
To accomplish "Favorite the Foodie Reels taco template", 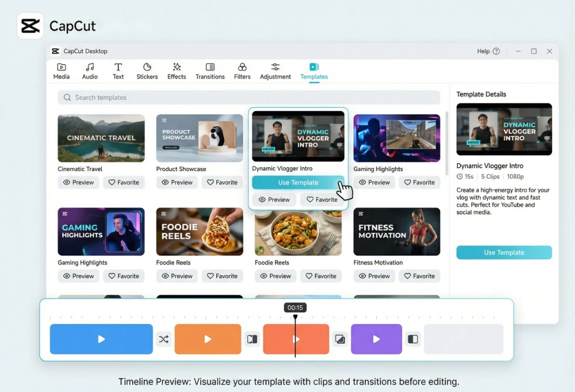I will pos(222,276).
